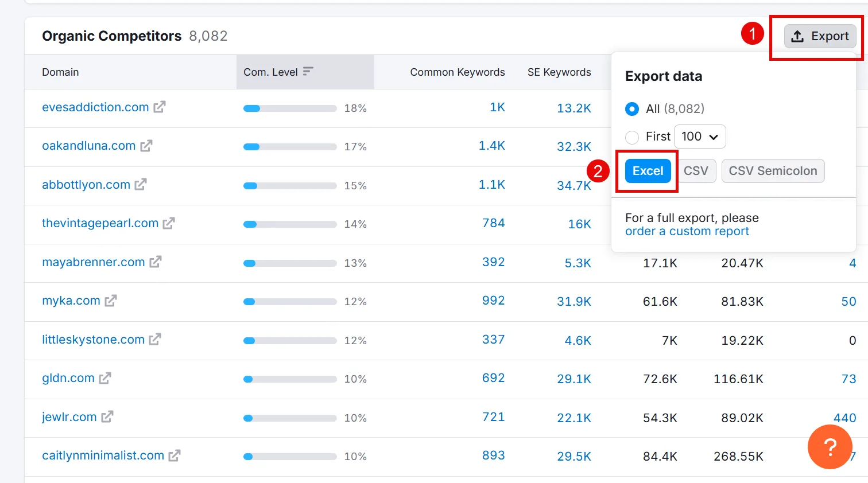This screenshot has height=483, width=868.
Task: Open the abbottlyon.com domain link
Action: click(86, 185)
